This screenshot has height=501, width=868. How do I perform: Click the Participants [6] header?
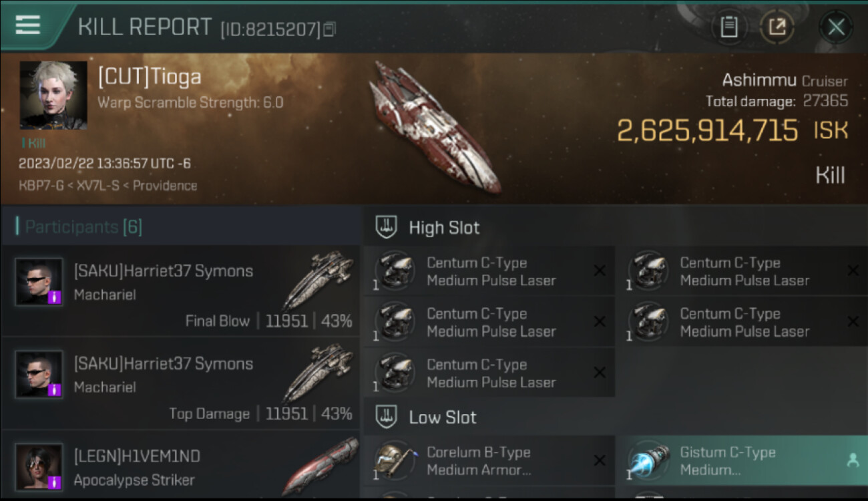(x=79, y=226)
